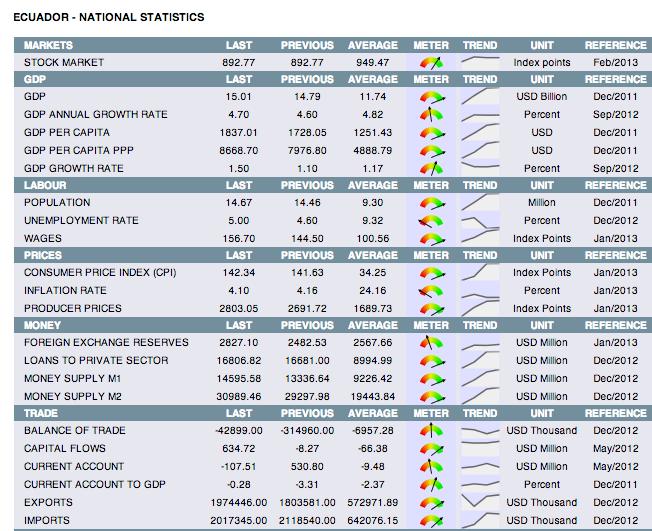Click Current Account meter gauge icon

click(x=432, y=467)
